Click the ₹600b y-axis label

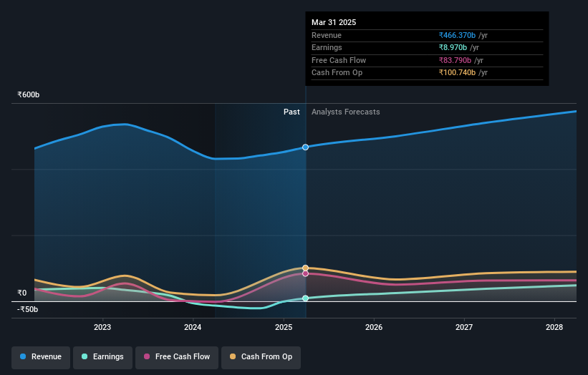coord(28,94)
